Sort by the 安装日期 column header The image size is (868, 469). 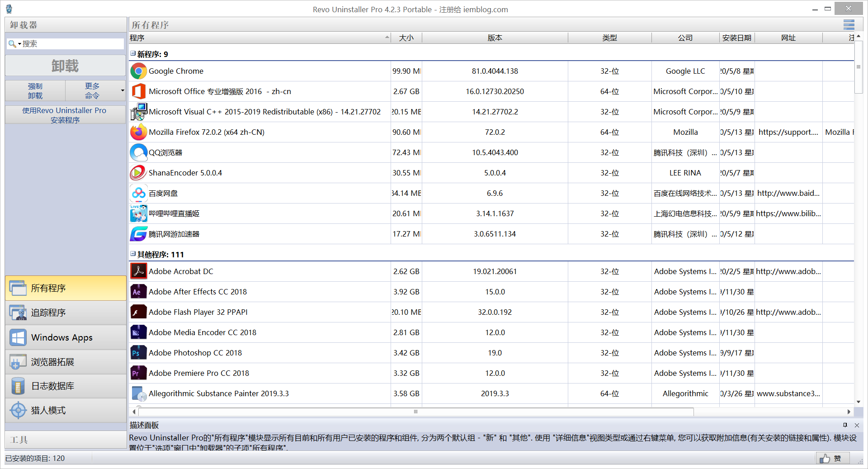pyautogui.click(x=737, y=38)
